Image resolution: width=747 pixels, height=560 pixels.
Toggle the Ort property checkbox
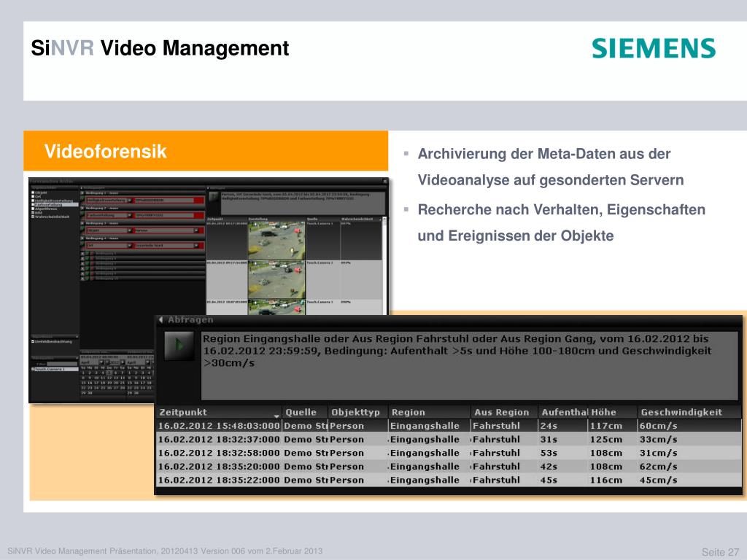(x=33, y=196)
